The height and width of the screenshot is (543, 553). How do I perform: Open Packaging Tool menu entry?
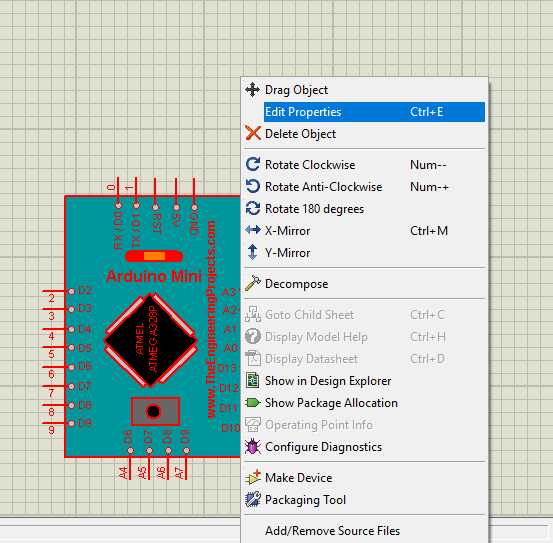365,500
